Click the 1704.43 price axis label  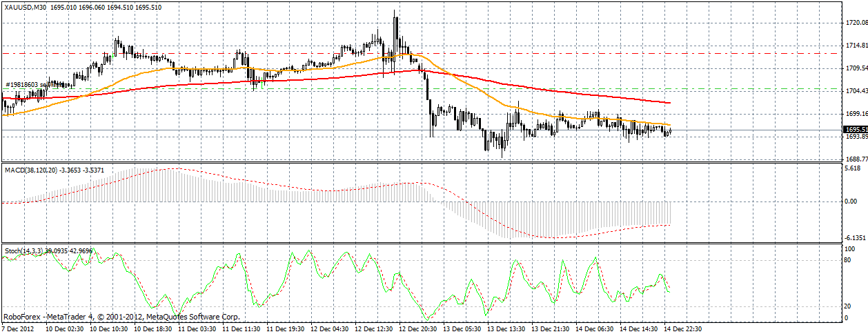coord(856,91)
